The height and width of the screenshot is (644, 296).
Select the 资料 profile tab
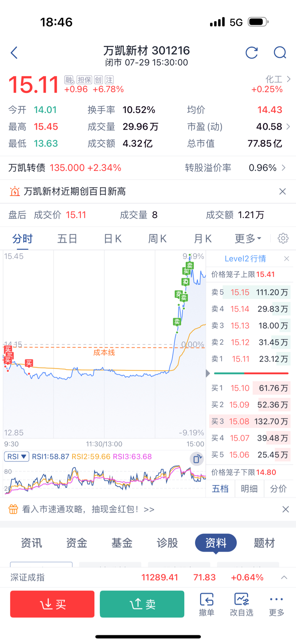tap(216, 543)
